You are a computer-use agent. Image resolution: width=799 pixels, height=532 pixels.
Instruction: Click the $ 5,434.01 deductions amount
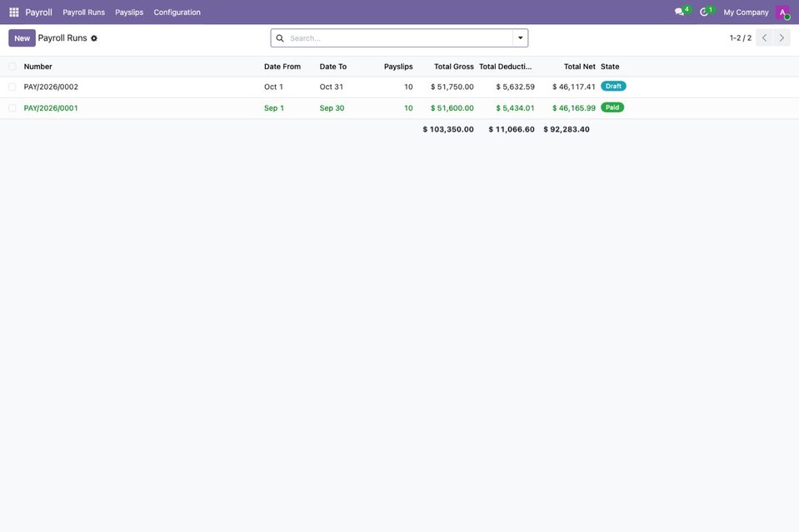tap(515, 108)
